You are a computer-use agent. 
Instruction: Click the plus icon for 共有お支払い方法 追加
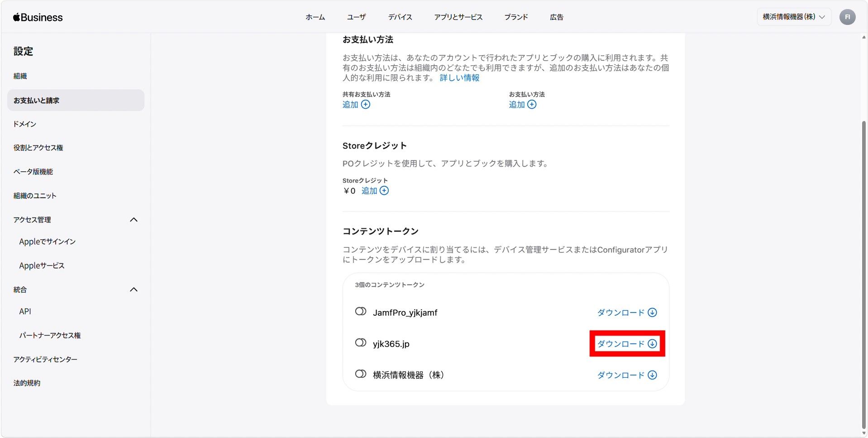366,105
